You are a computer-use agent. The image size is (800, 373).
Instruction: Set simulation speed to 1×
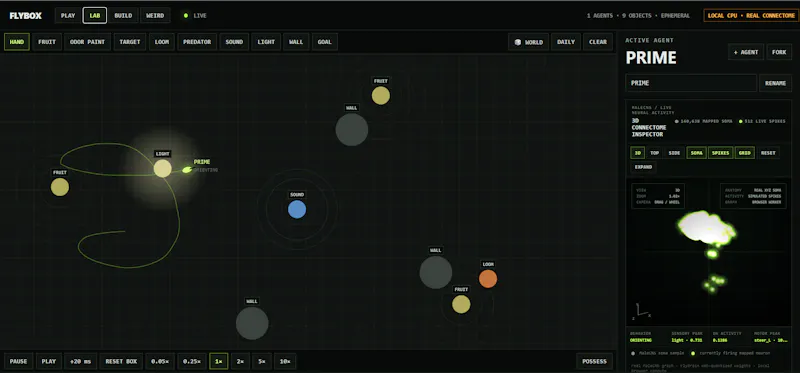219,361
